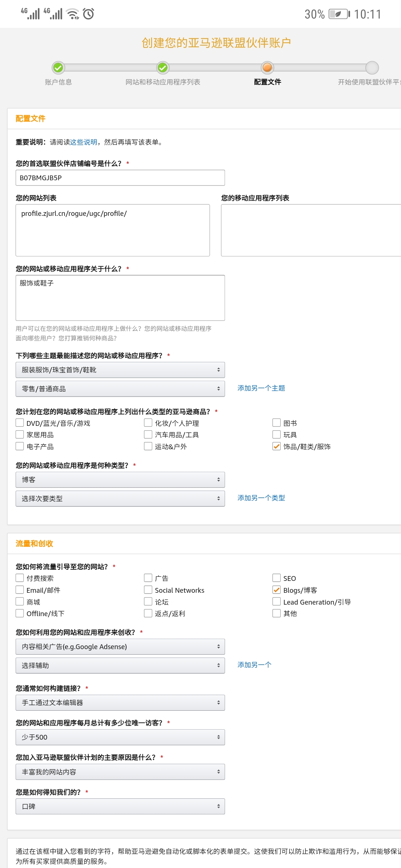Click the completed 账户信息 step circle

(x=58, y=68)
